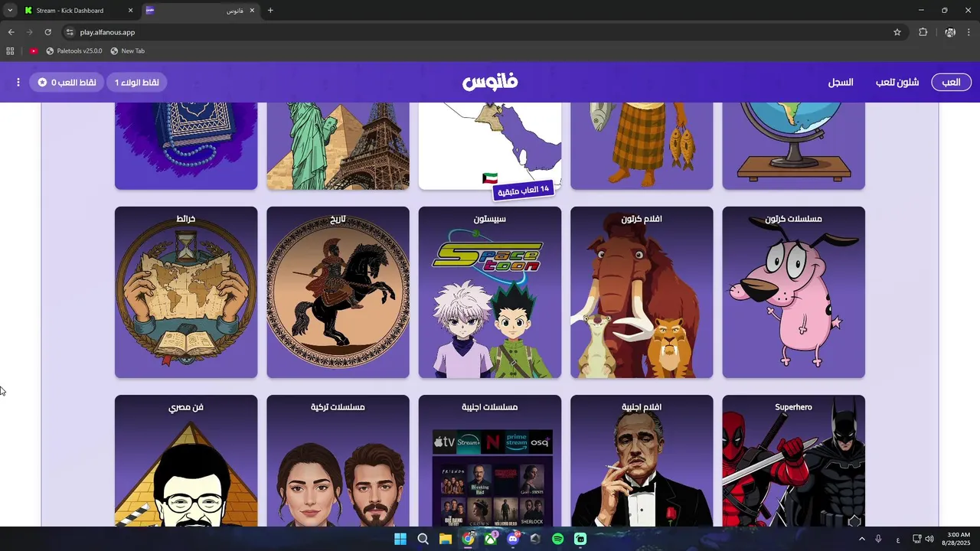Click the نقاط الولاء 1 loyalty badge
The width and height of the screenshot is (980, 551).
tap(137, 82)
